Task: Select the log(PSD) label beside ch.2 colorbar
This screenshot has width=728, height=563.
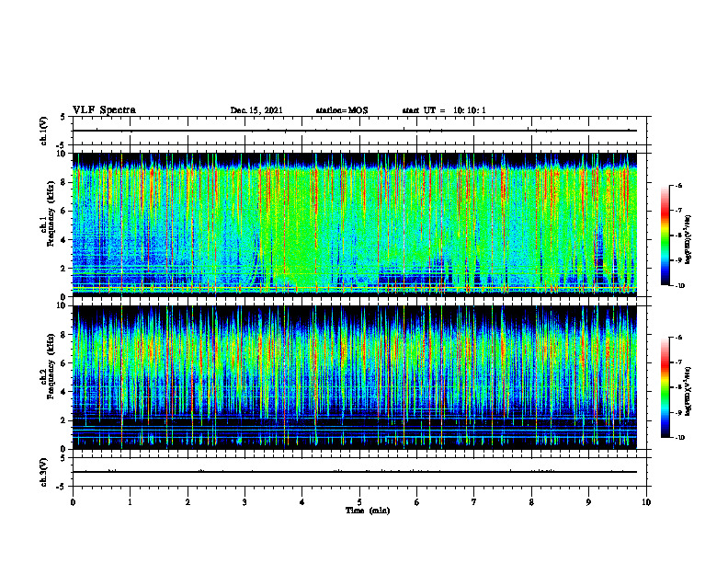Action: tap(688, 391)
